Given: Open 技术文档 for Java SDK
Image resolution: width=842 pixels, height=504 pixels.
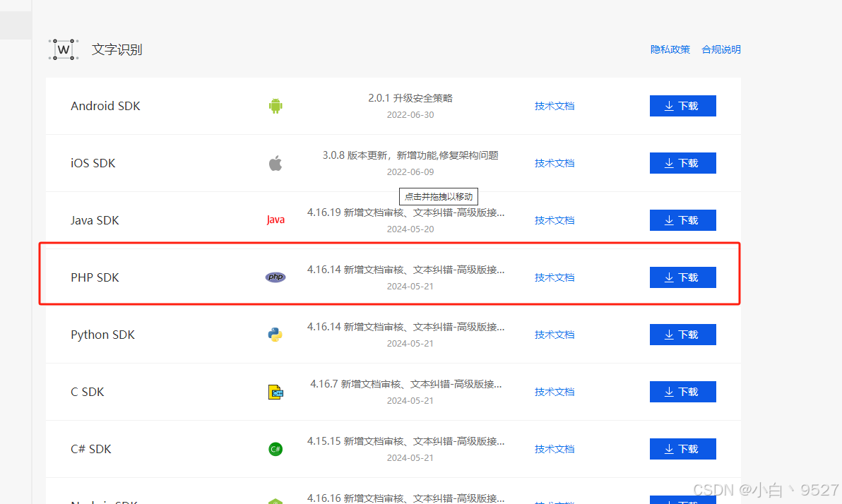Looking at the screenshot, I should (555, 221).
